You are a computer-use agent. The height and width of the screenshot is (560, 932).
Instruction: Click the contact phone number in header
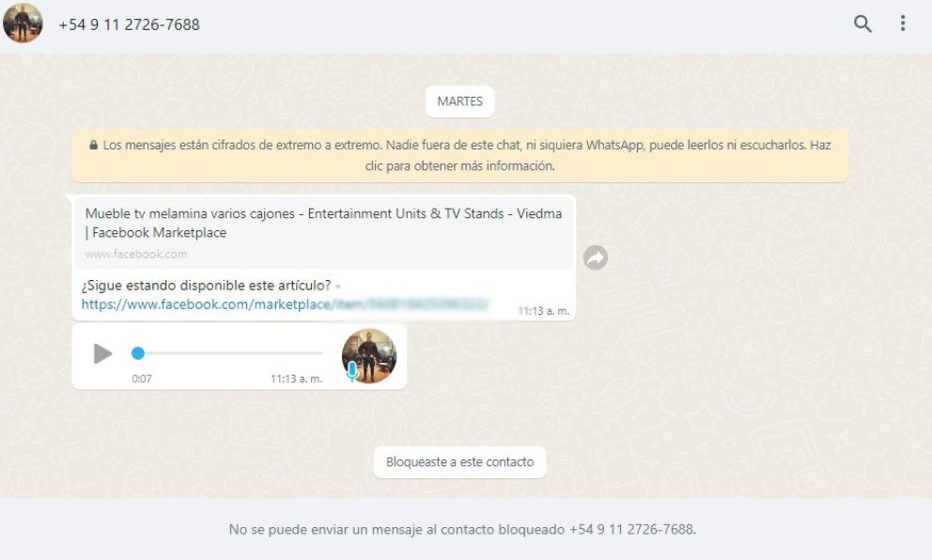pyautogui.click(x=129, y=24)
